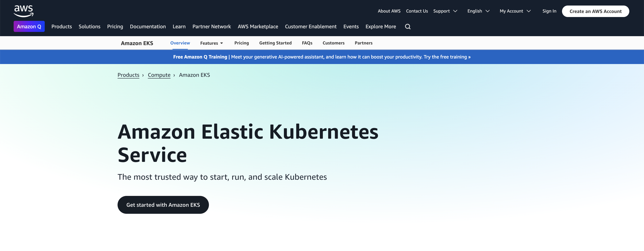This screenshot has width=644, height=251.
Task: Click the tagline 'The most trusted way to start'
Action: tap(222, 177)
